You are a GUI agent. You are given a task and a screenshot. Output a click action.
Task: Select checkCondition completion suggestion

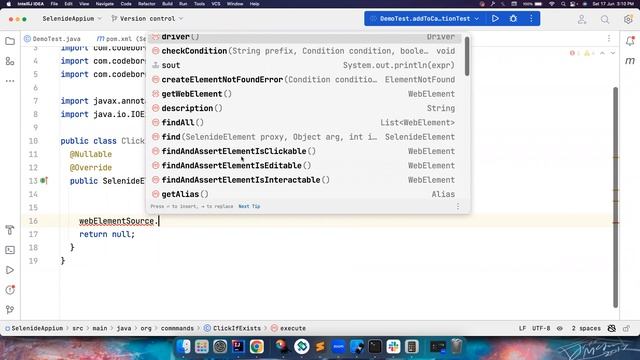point(304,51)
